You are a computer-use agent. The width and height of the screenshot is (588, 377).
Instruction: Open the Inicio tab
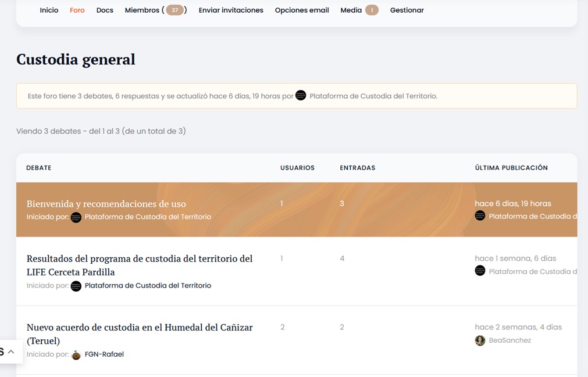tap(49, 10)
